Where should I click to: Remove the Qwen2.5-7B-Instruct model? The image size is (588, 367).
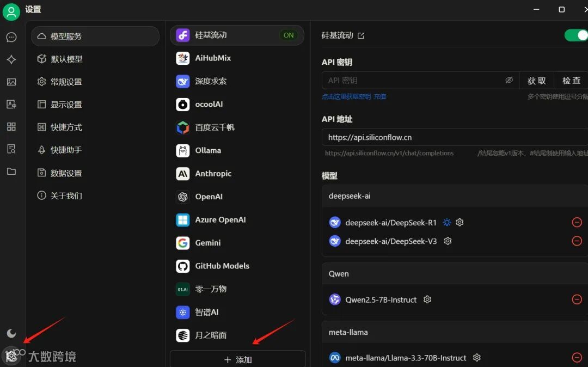pos(577,299)
